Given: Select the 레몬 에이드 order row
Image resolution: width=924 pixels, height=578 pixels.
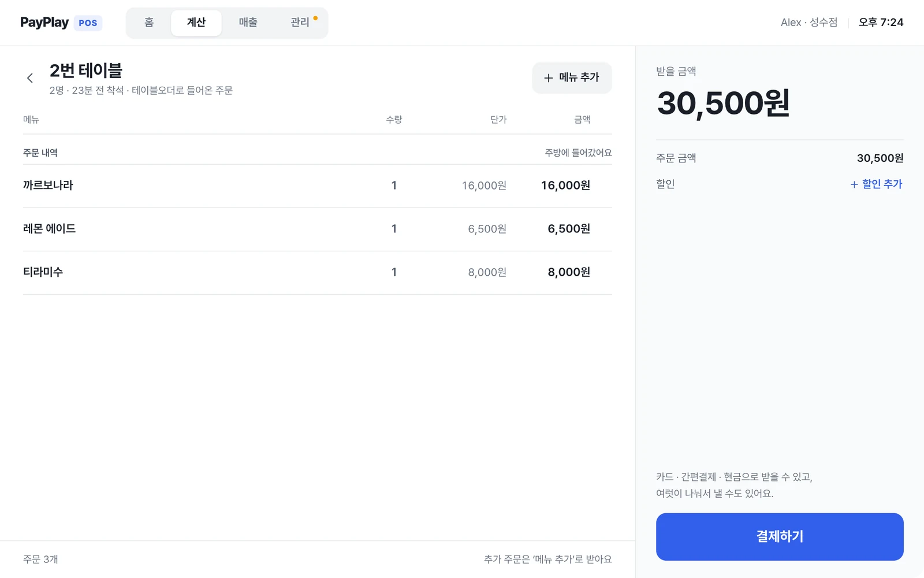Looking at the screenshot, I should click(x=317, y=229).
